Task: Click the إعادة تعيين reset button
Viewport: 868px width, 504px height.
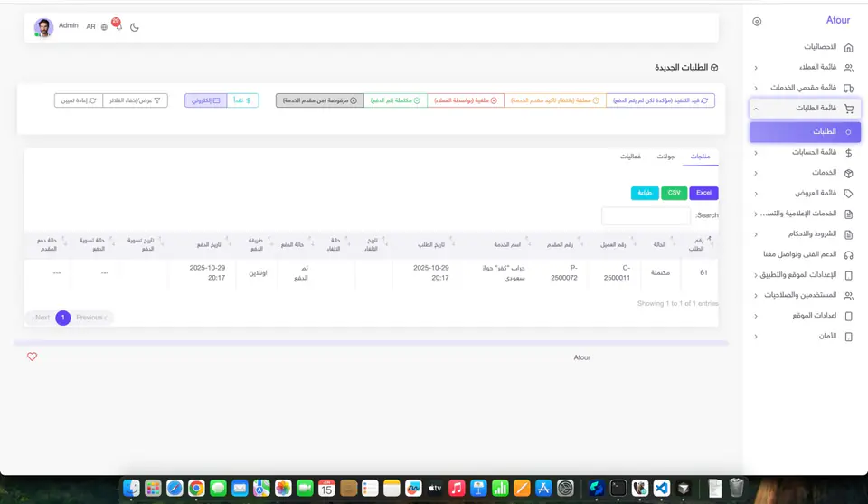Action: coord(79,100)
